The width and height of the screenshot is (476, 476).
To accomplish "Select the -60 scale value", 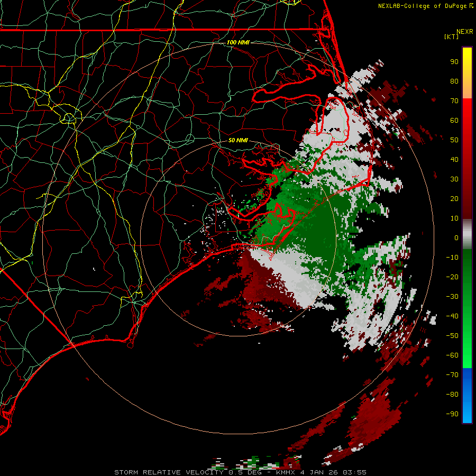I will [x=452, y=355].
